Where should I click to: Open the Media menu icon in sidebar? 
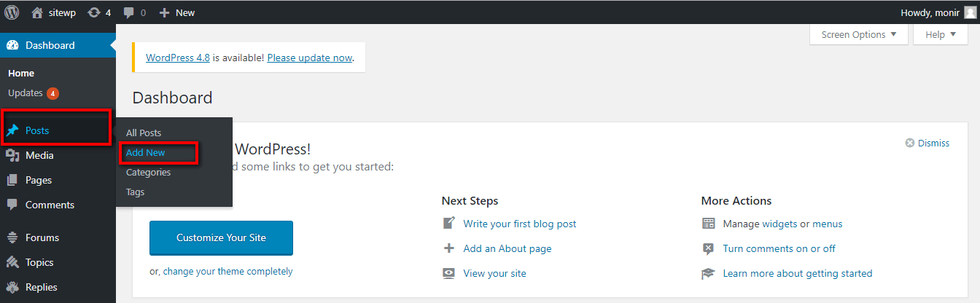12,155
